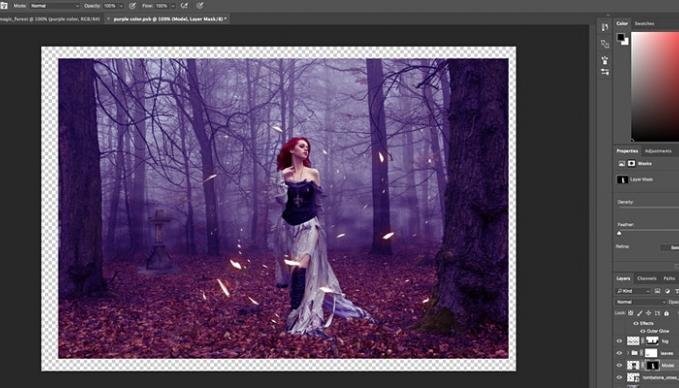Switch to the Properties panel tab
Viewport: 679px width, 388px height.
point(627,151)
